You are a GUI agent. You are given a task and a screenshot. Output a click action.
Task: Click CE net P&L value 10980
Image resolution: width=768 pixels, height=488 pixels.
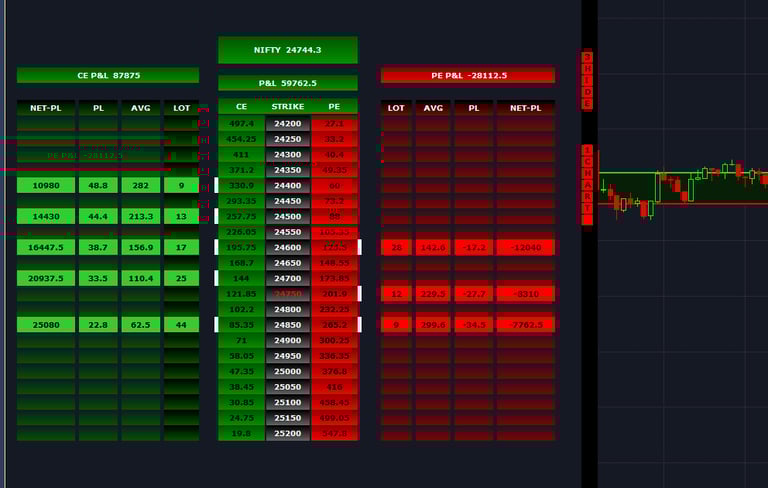click(x=46, y=186)
